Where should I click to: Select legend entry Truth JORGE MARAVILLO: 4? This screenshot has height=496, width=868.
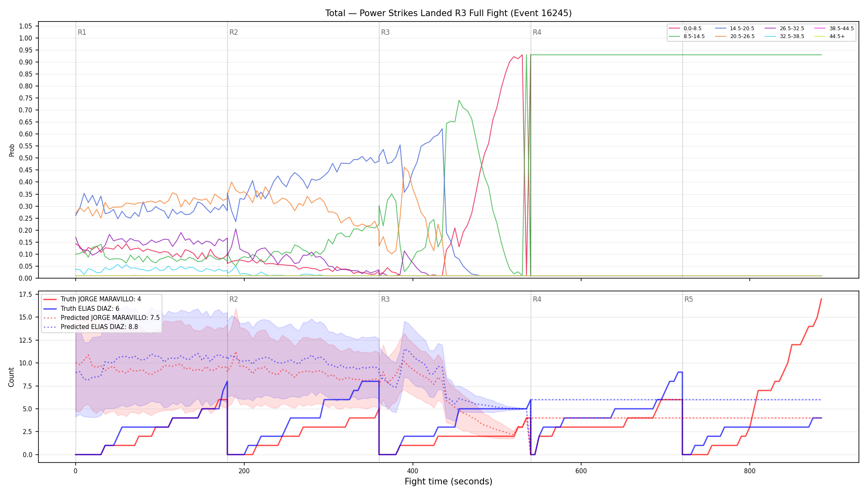92,299
